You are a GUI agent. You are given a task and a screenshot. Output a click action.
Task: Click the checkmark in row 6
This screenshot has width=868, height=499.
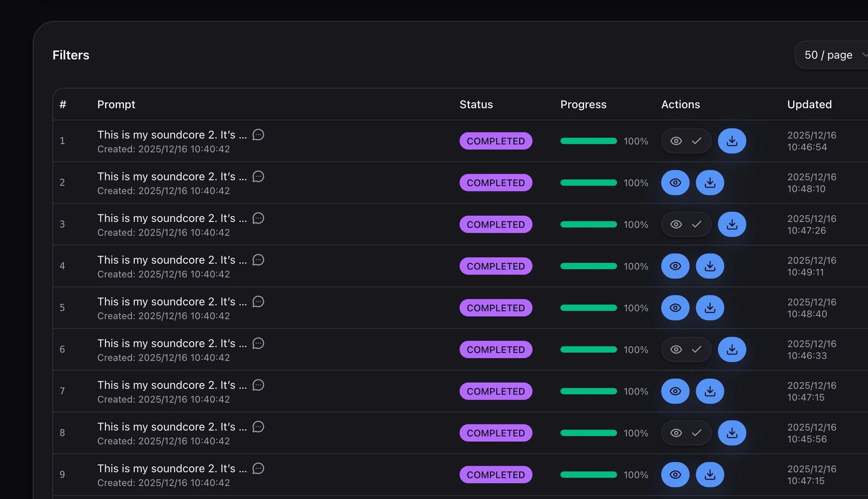(x=696, y=349)
